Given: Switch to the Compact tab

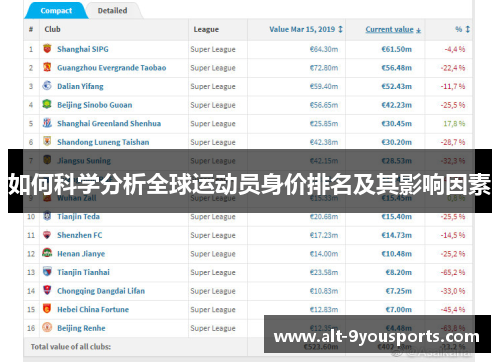Looking at the screenshot, I should point(56,11).
